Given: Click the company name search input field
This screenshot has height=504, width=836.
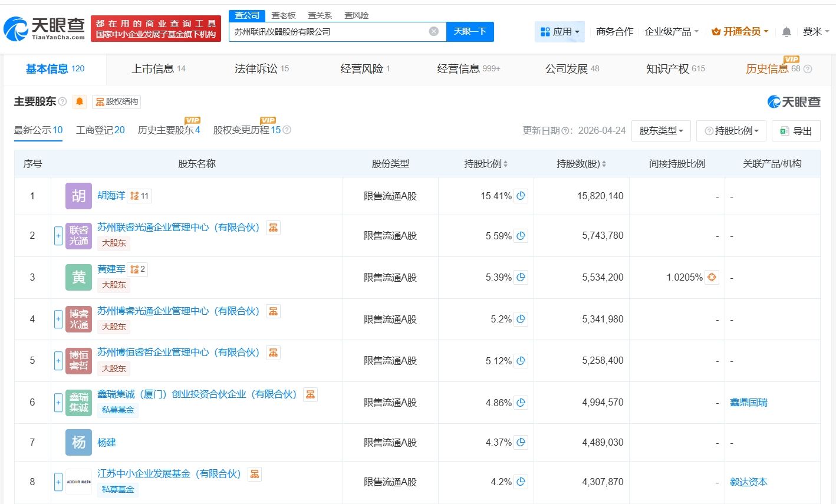Looking at the screenshot, I should (x=330, y=32).
